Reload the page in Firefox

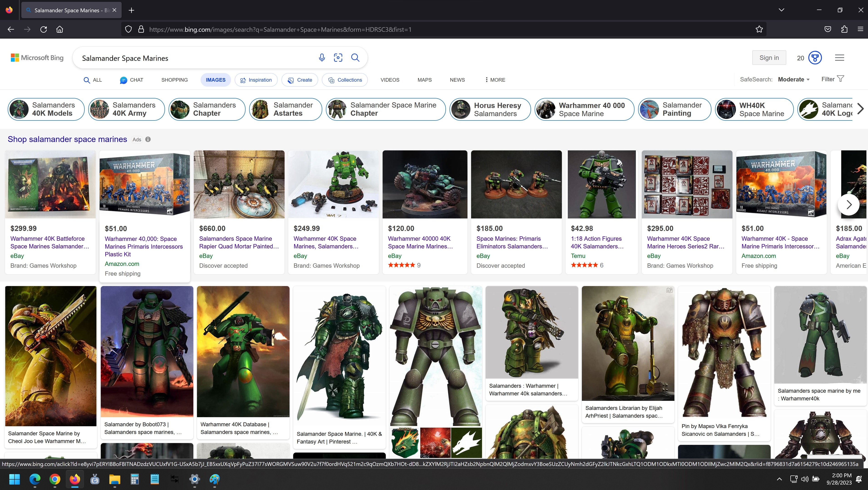pos(44,29)
